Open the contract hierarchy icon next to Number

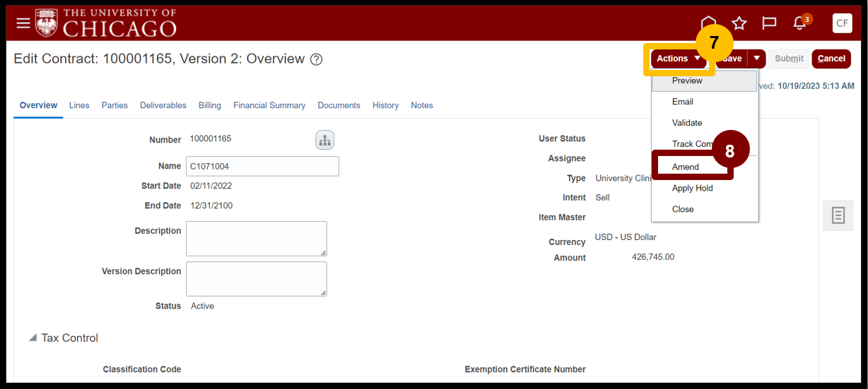click(324, 140)
